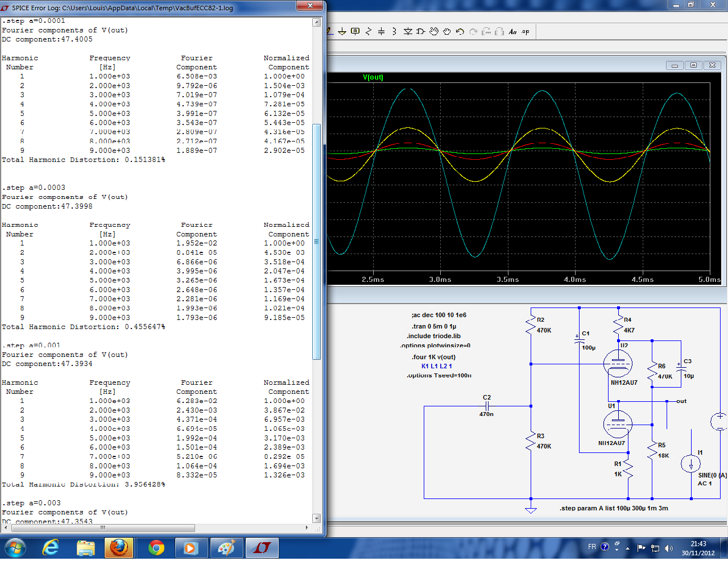728x582 pixels.
Task: Click the log scrollbar up arrow
Action: (316, 23)
